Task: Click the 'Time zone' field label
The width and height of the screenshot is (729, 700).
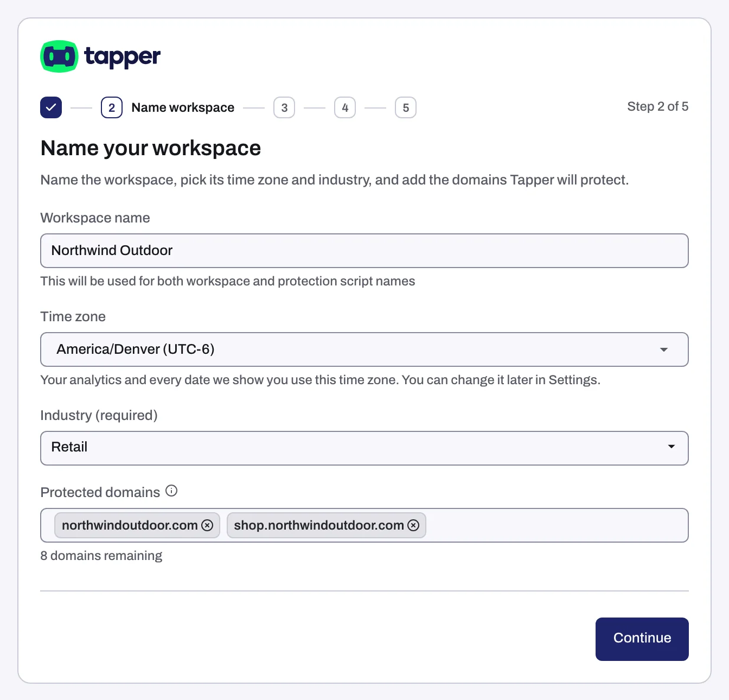Action: (x=73, y=316)
